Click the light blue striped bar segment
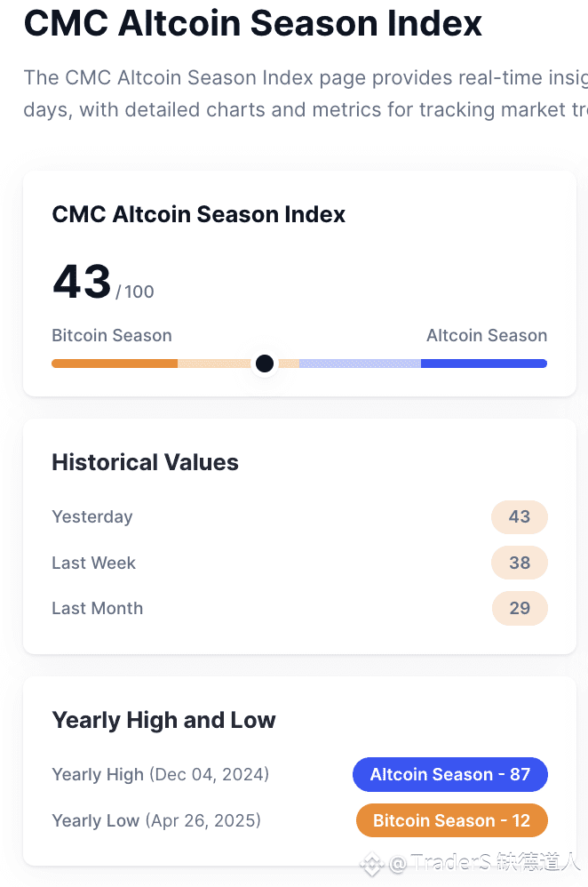 (x=360, y=364)
